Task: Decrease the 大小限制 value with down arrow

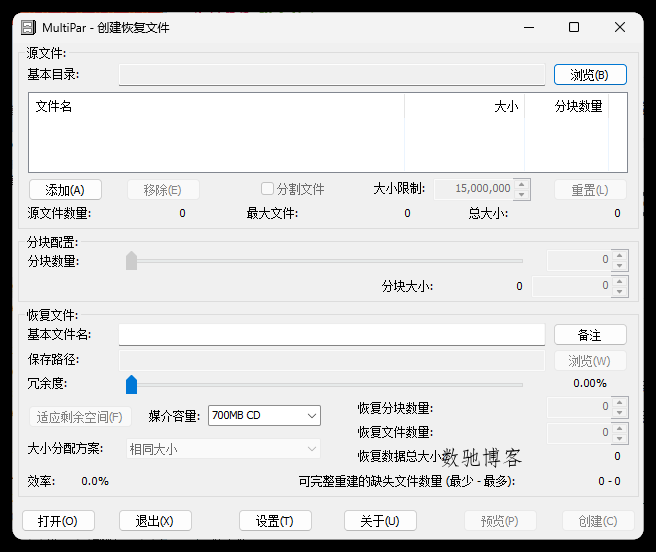Action: click(x=522, y=195)
